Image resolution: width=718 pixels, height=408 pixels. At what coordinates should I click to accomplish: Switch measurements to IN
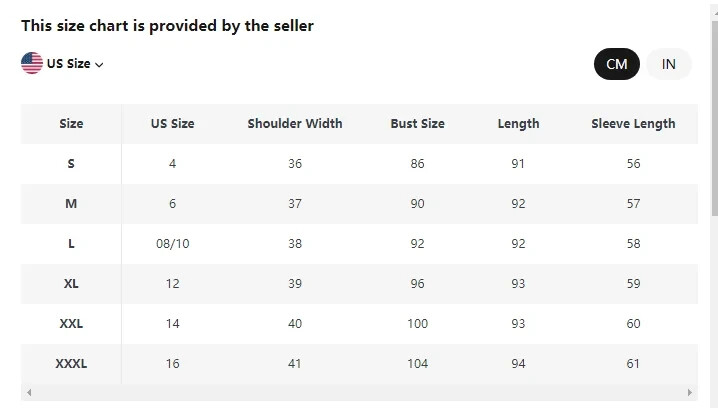pyautogui.click(x=669, y=64)
